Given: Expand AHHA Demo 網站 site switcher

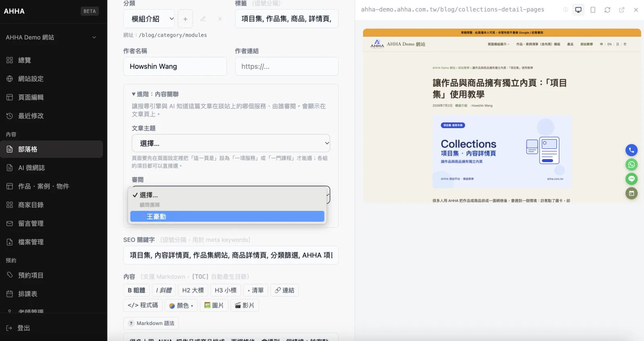Looking at the screenshot, I should (52, 37).
